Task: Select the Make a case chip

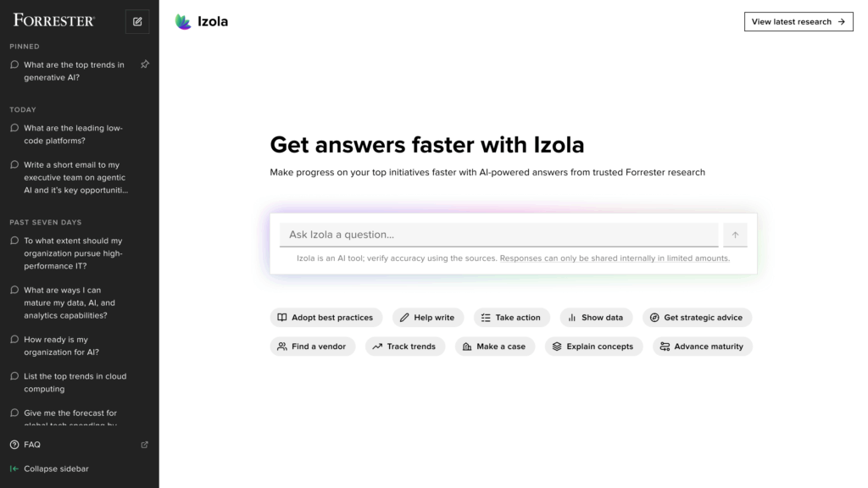Action: [x=495, y=347]
